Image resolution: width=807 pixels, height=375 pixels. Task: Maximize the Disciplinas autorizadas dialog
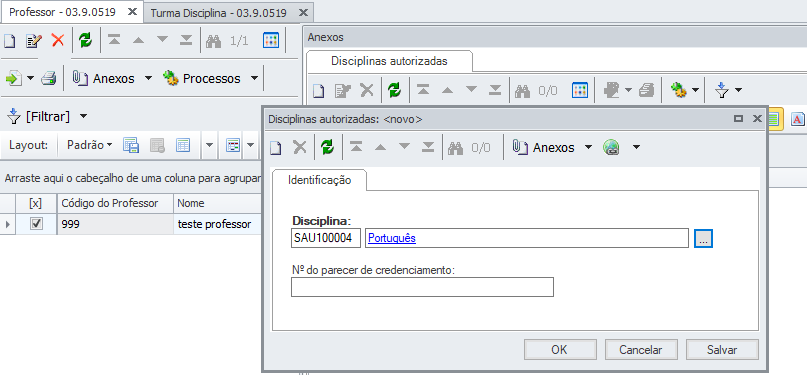[739, 118]
